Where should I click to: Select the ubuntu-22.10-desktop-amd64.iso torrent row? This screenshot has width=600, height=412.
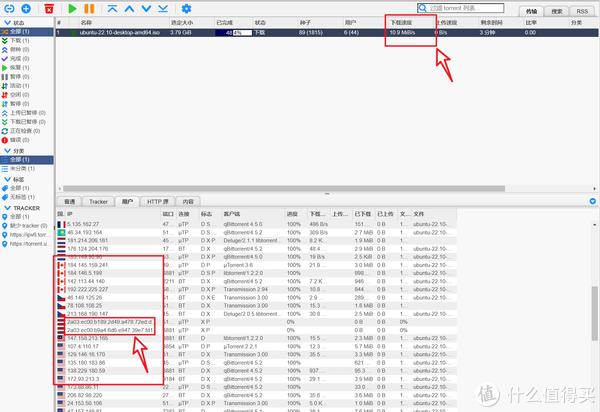pyautogui.click(x=327, y=33)
